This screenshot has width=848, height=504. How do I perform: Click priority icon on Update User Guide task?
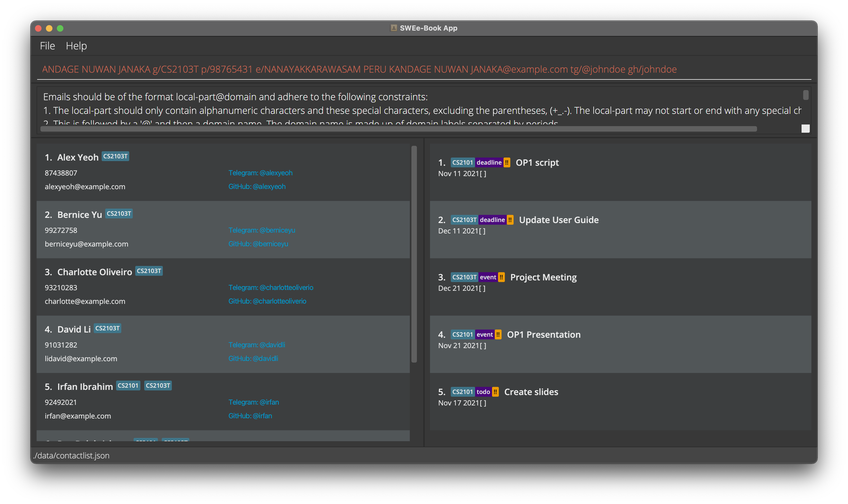tap(510, 220)
